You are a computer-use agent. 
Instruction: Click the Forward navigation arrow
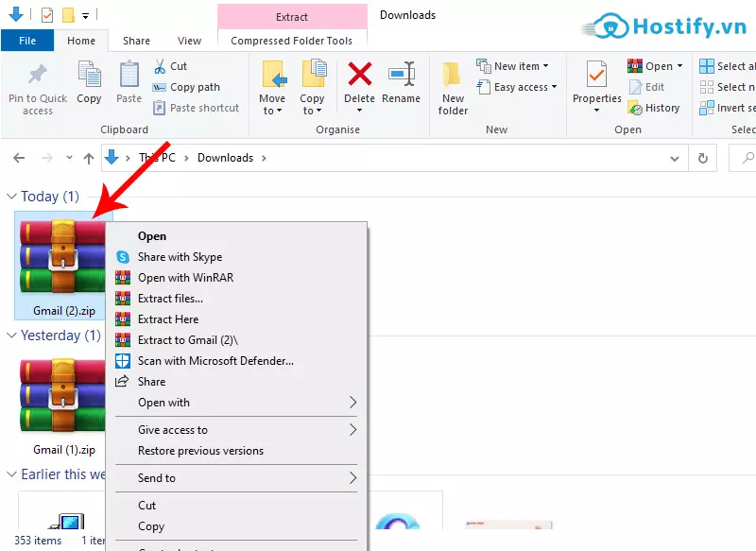coord(46,158)
